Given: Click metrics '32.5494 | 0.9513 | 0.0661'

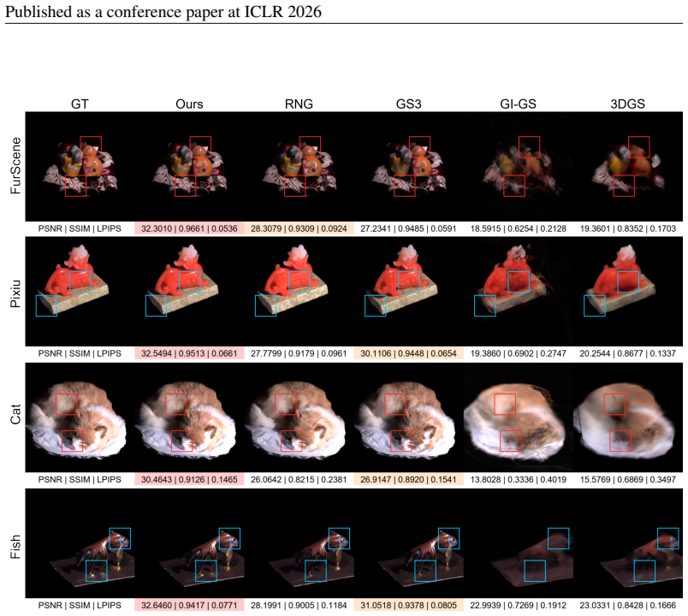Looking at the screenshot, I should click(x=189, y=353).
